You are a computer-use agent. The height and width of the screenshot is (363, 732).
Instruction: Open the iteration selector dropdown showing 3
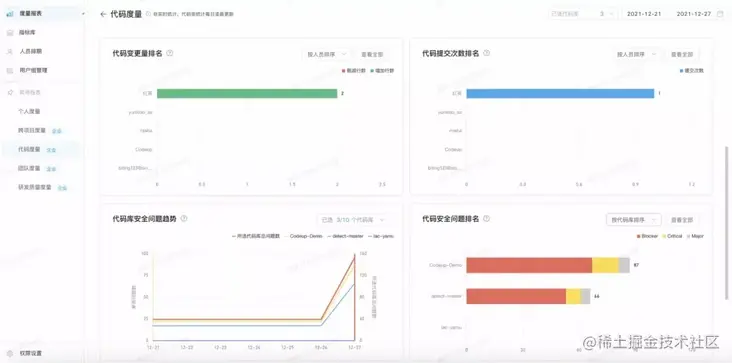584,14
